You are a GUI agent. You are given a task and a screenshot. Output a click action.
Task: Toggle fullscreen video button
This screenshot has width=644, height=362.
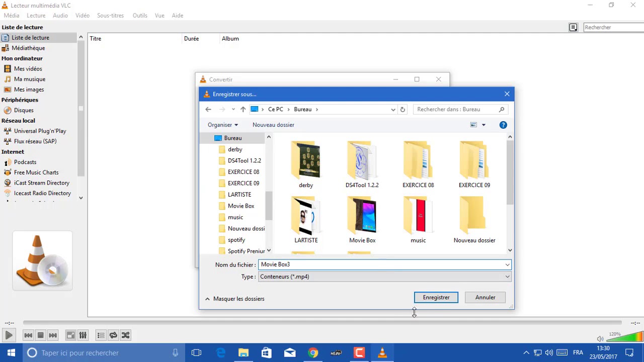(x=71, y=335)
